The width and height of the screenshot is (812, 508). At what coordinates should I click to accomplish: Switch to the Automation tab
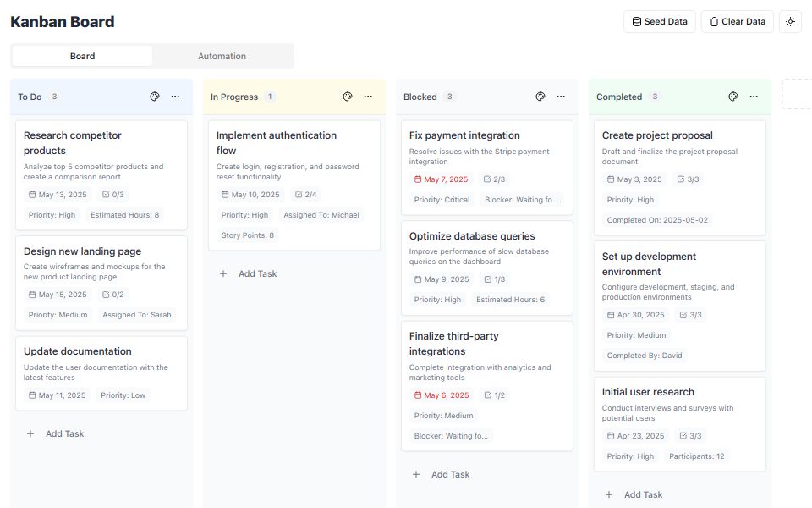(x=222, y=56)
